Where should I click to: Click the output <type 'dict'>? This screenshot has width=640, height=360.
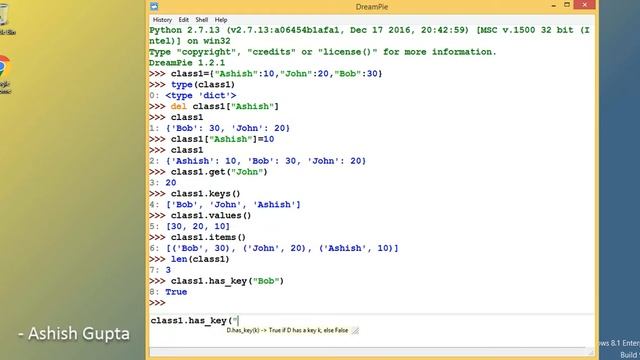point(200,96)
